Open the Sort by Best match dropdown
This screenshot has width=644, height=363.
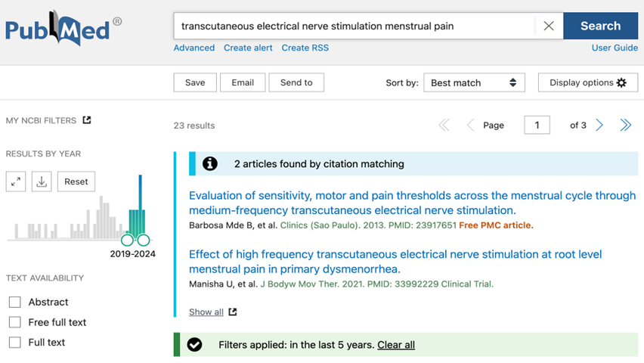click(474, 82)
